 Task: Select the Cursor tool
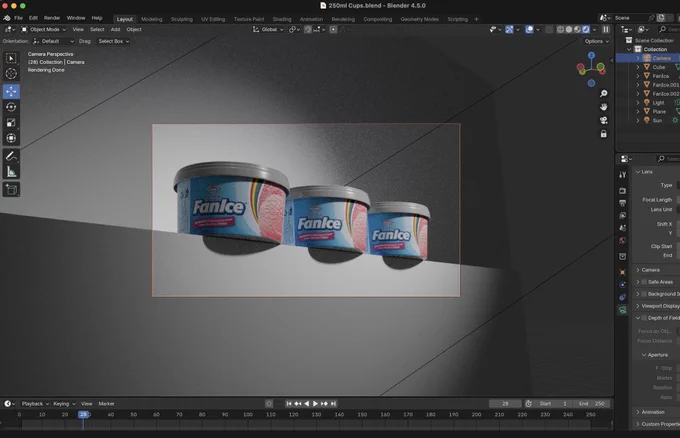pos(11,74)
